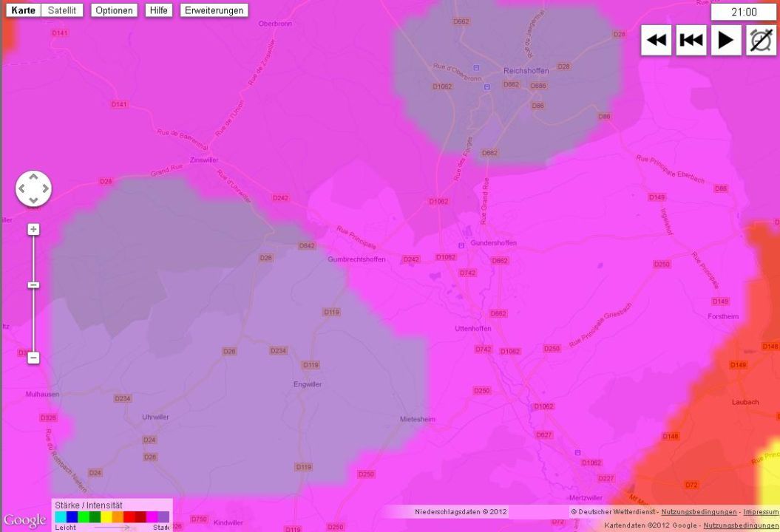Viewport: 780px width, 532px height.
Task: Open Nutzungsbedingungen link beside Kartendaten Google
Action: coord(742,525)
